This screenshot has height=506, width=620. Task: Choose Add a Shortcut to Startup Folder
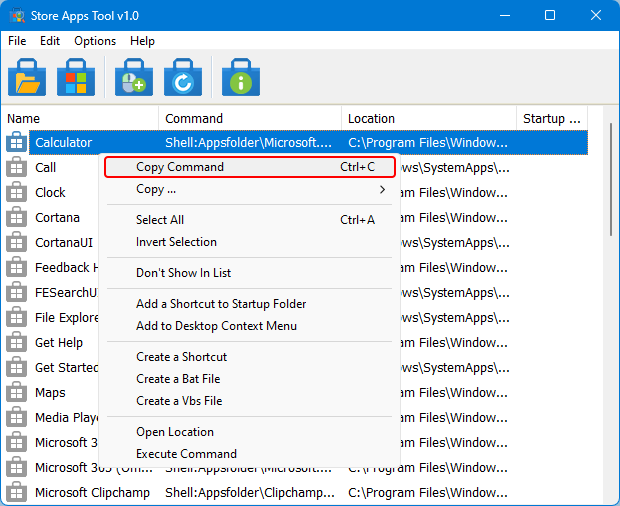click(x=250, y=304)
